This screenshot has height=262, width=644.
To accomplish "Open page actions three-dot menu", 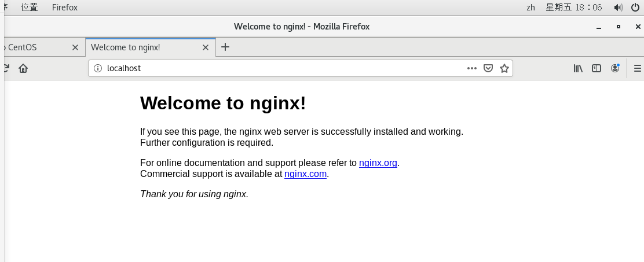I will 472,68.
